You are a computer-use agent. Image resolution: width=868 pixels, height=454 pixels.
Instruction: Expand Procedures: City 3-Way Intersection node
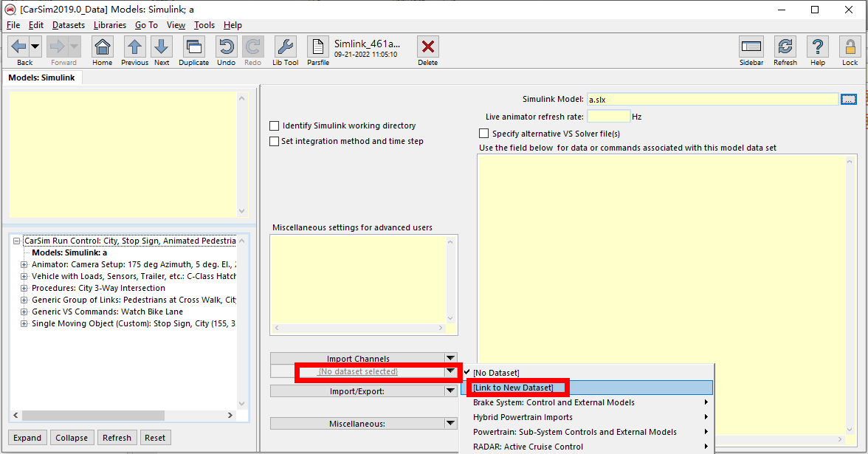24,288
